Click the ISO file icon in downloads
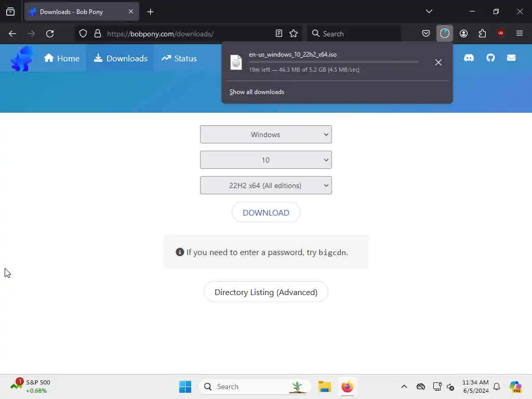532x399 pixels. click(236, 62)
